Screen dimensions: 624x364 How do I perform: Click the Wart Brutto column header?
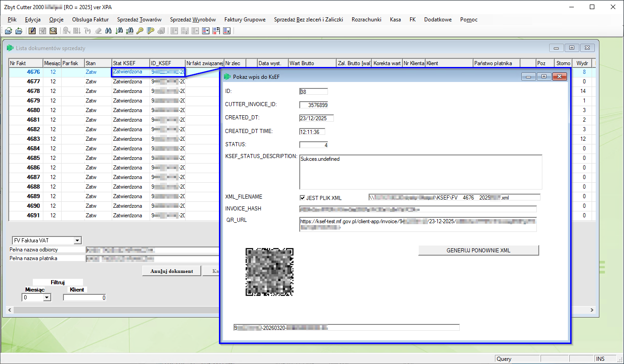(312, 63)
